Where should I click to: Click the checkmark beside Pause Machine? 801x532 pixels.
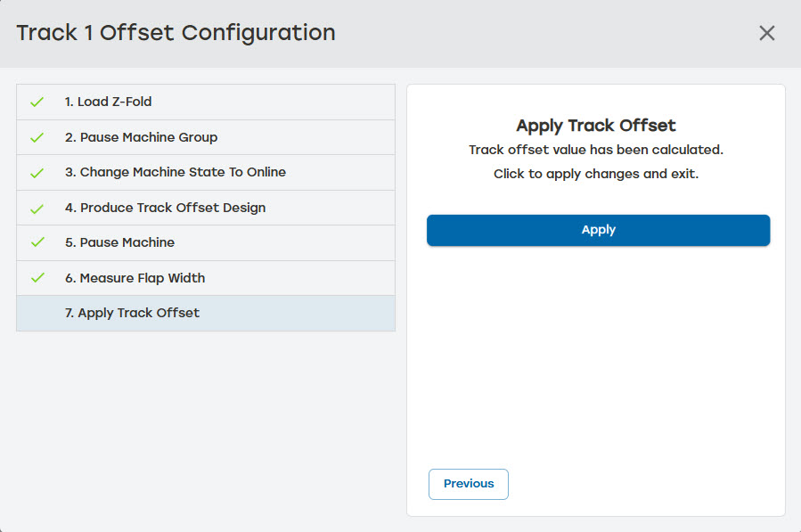[37, 242]
